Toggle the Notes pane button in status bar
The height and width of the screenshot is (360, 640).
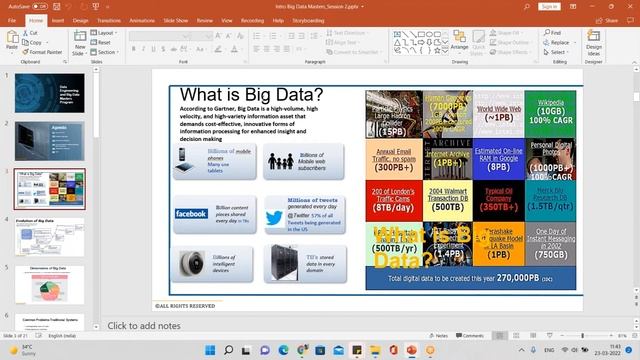pyautogui.click(x=438, y=336)
